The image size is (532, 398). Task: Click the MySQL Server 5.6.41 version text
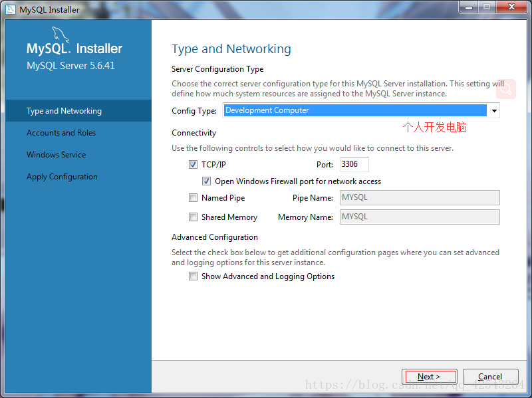71,66
